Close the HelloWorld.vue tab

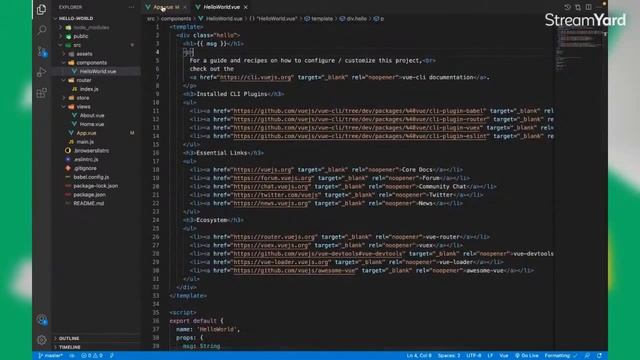point(246,7)
